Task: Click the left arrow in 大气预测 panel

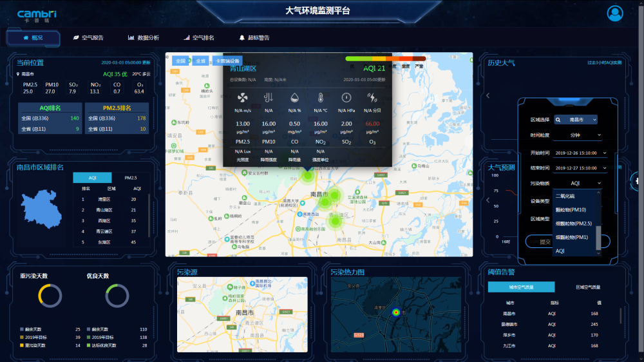Action: click(x=488, y=200)
